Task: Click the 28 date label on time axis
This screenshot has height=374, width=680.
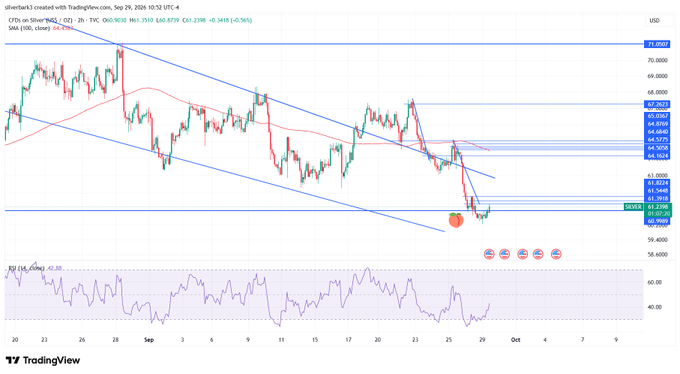Action: [x=116, y=340]
